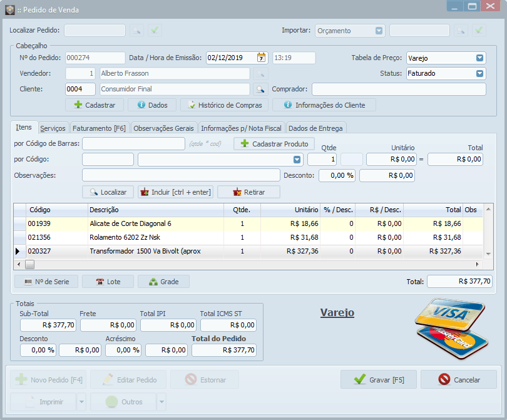Image resolution: width=507 pixels, height=420 pixels.
Task: Switch to the Serviços tab
Action: pyautogui.click(x=53, y=128)
